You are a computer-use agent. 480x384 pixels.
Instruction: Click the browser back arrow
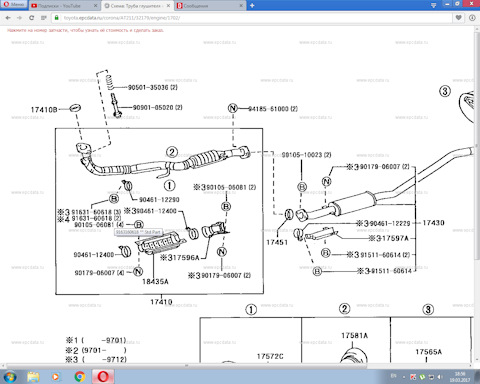(x=8, y=18)
